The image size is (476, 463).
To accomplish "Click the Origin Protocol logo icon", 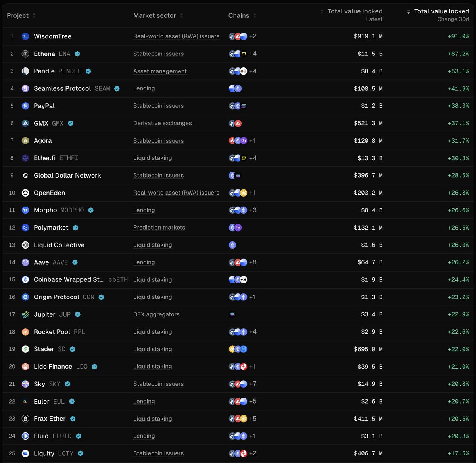I will (25, 297).
